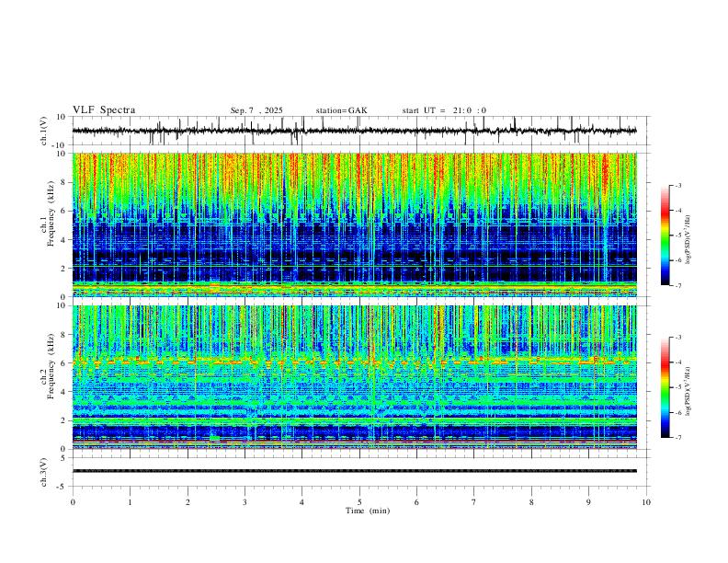Click the "-7" value on ch.2 color bar
This screenshot has height=563, width=728.
click(677, 438)
